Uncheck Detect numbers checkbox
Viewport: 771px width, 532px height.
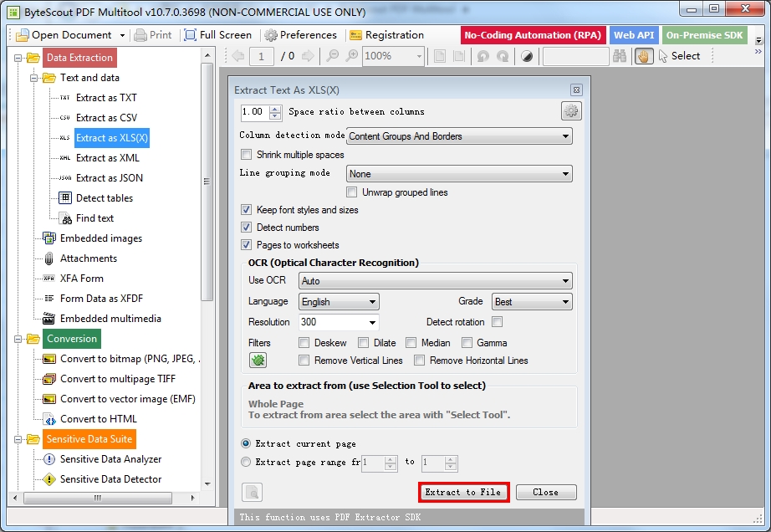[247, 228]
